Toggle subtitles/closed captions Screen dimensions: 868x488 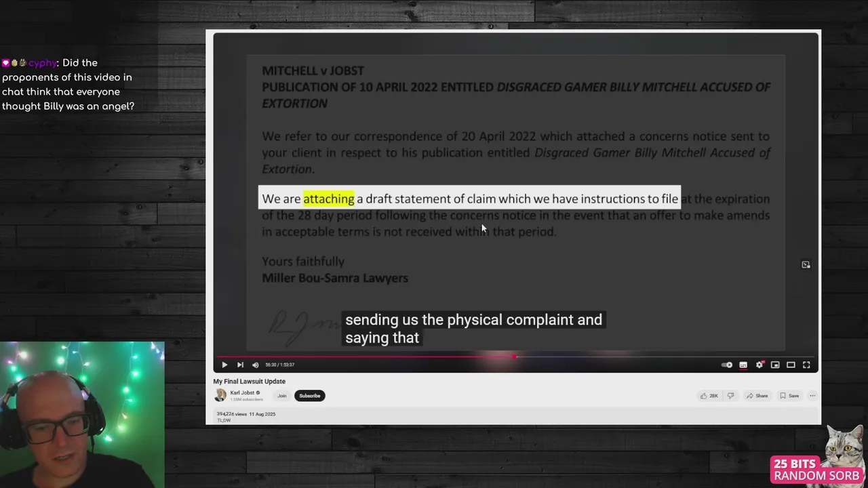point(743,365)
